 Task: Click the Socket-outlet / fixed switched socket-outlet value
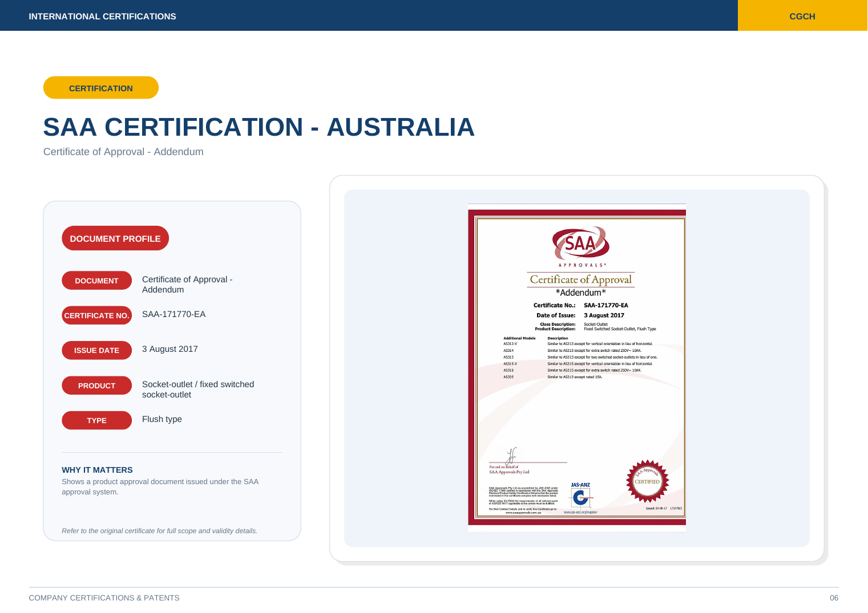[198, 389]
